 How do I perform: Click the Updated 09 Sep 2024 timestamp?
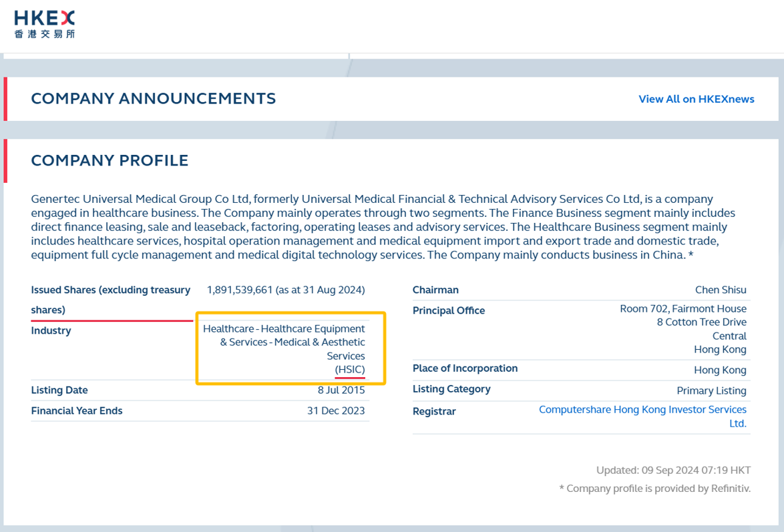point(673,470)
